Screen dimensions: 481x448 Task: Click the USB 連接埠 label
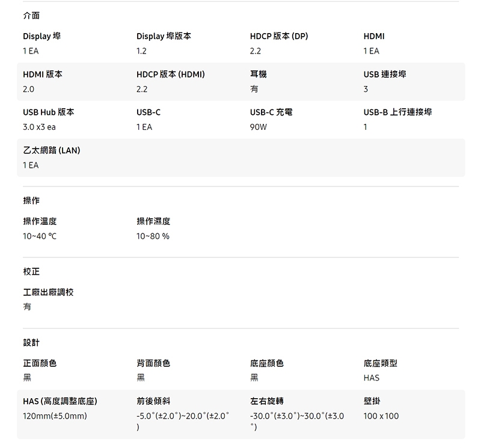coord(385,75)
